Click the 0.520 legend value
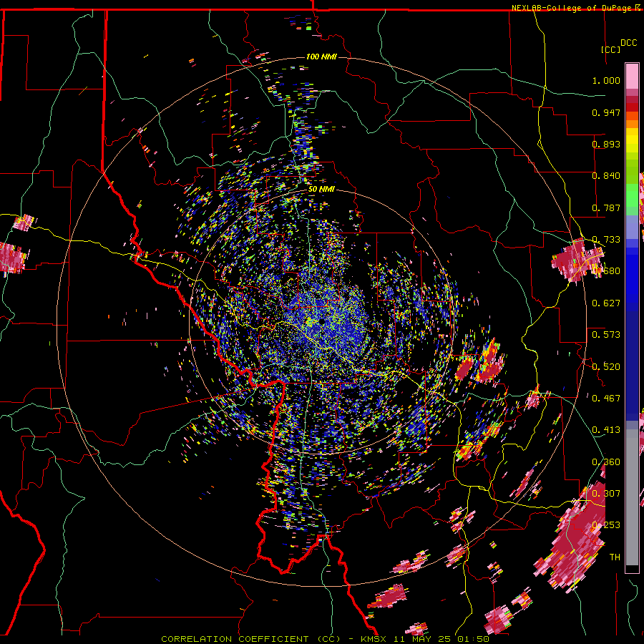 [x=606, y=366]
